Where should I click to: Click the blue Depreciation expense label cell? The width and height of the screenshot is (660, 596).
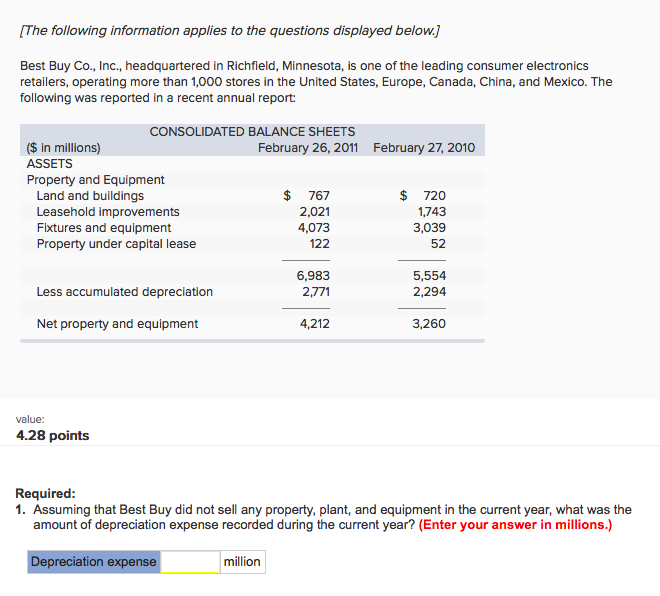pos(94,562)
